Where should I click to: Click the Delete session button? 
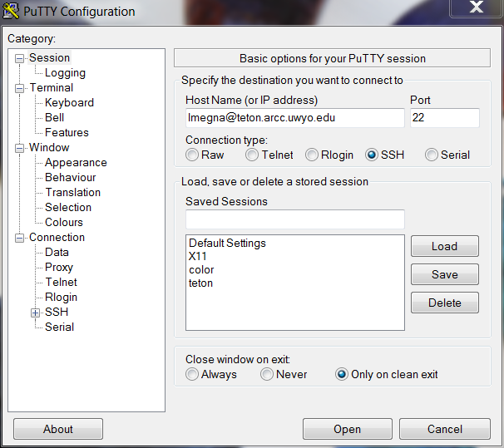(x=445, y=303)
